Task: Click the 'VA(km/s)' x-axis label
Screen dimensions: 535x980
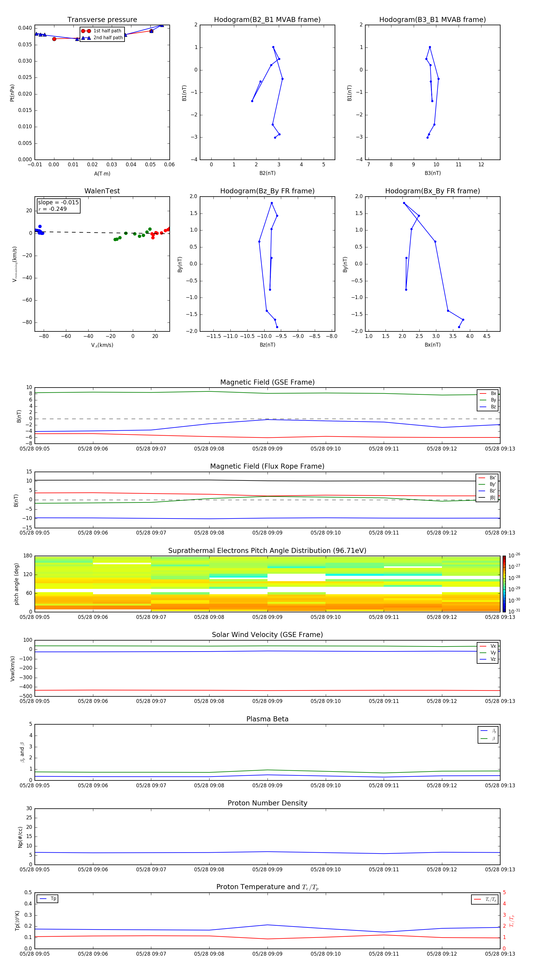Action: [102, 345]
